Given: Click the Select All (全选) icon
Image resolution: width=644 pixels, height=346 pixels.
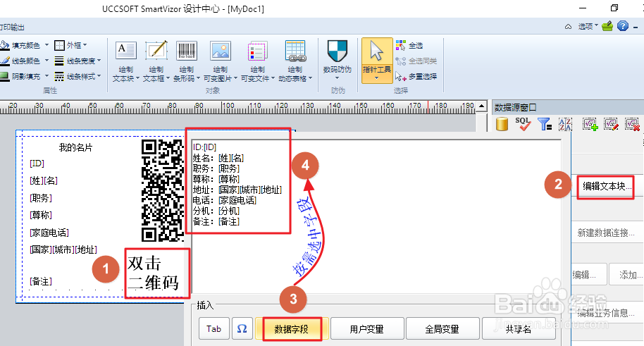Looking at the screenshot, I should coord(400,45).
